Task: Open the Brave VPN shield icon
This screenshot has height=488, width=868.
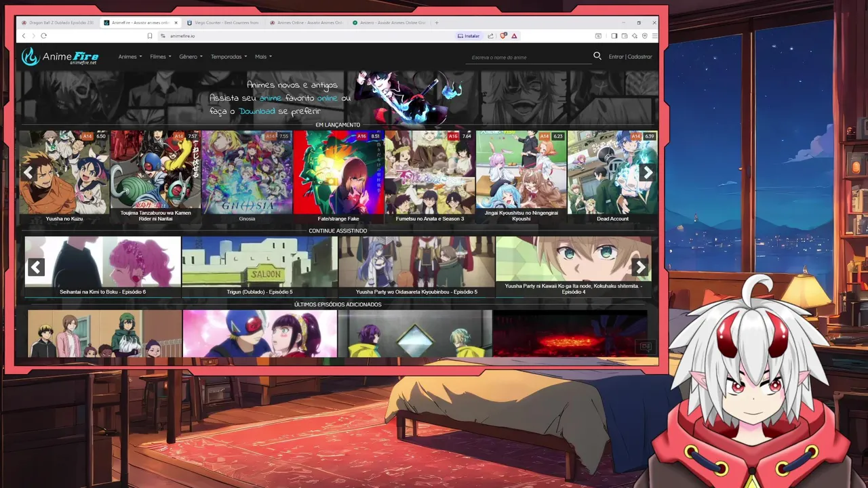Action: pyautogui.click(x=645, y=36)
